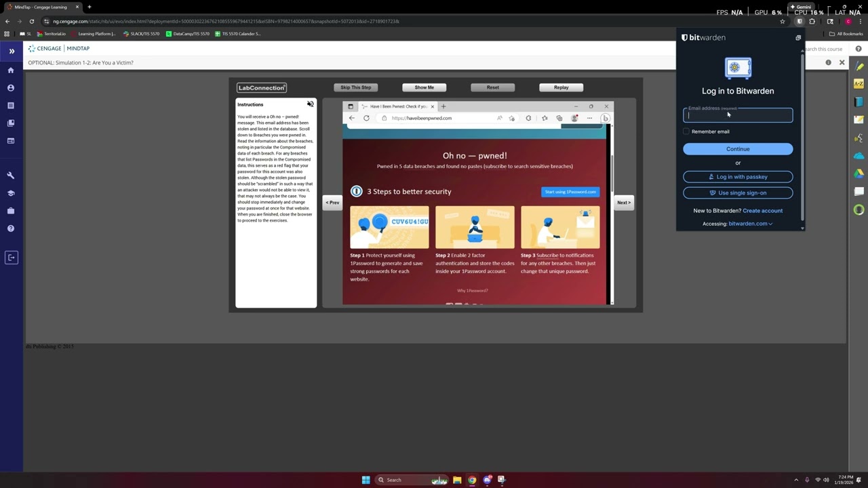Open the Chrome three-dot menu
This screenshot has width=868, height=488.
tap(860, 21)
